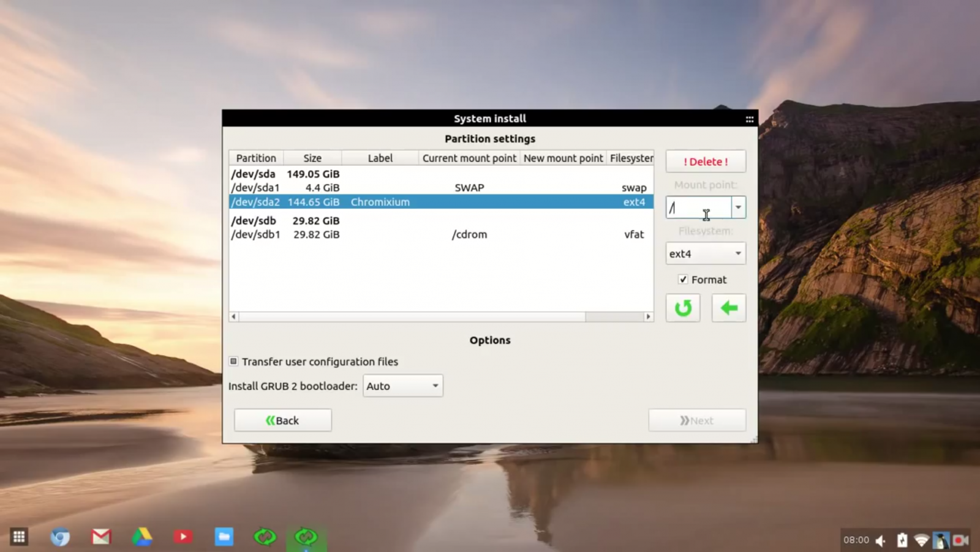This screenshot has width=980, height=552.
Task: Open Google Drive from the shelf
Action: tap(142, 537)
